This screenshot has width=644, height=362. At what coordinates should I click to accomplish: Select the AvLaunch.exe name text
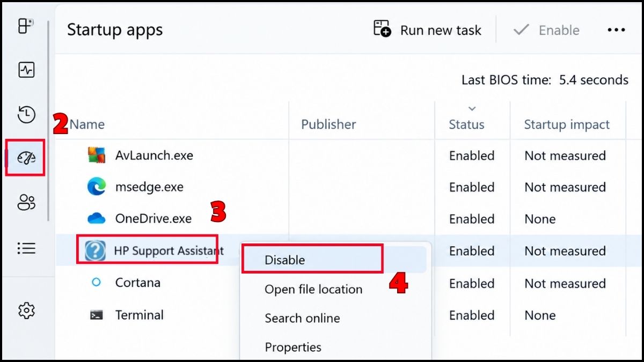(154, 156)
